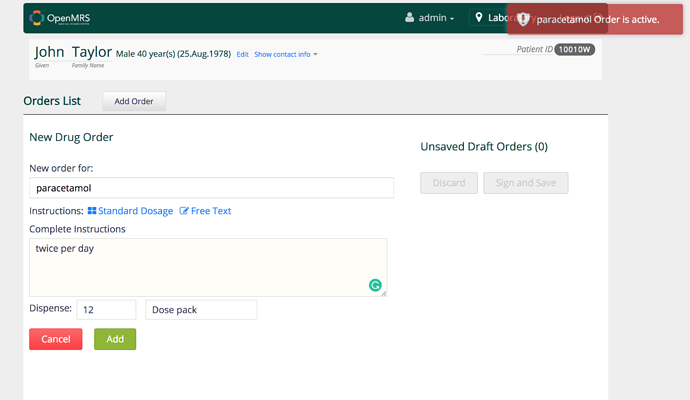
Task: Click the Grammarly icon in text area
Action: pyautogui.click(x=375, y=285)
